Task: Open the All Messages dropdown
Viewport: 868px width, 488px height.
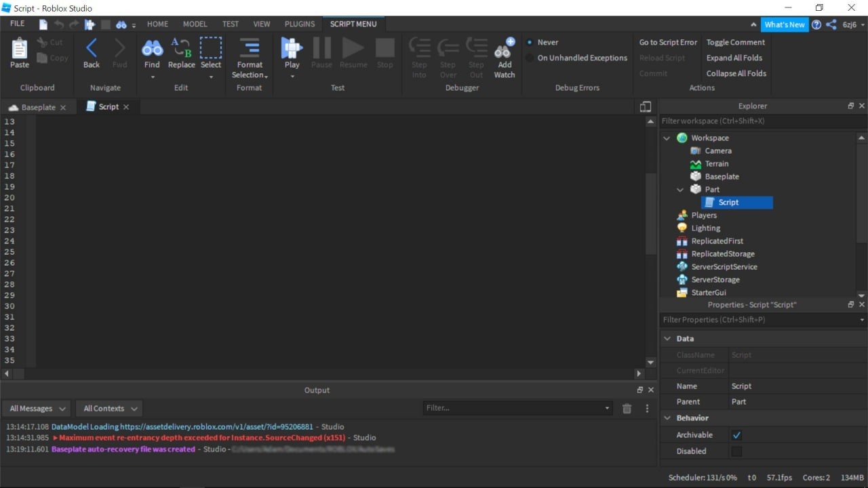Action: (x=37, y=409)
